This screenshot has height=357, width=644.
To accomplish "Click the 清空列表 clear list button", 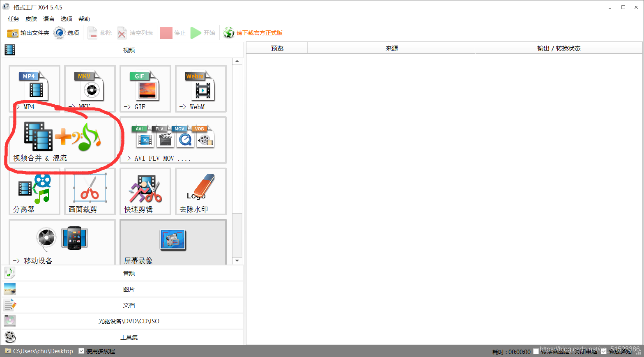I will point(135,33).
